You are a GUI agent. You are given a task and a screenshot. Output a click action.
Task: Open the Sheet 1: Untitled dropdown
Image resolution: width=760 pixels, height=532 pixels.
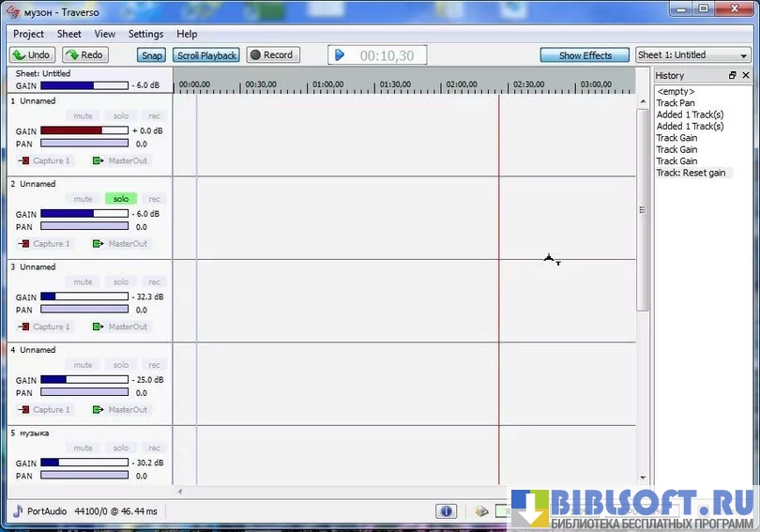coord(692,55)
